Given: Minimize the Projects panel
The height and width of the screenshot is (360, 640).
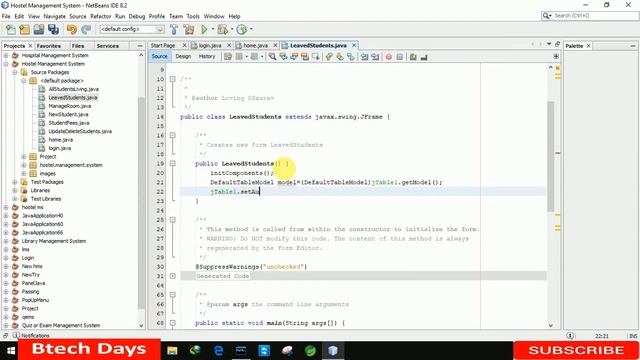Looking at the screenshot, I should tap(140, 46).
